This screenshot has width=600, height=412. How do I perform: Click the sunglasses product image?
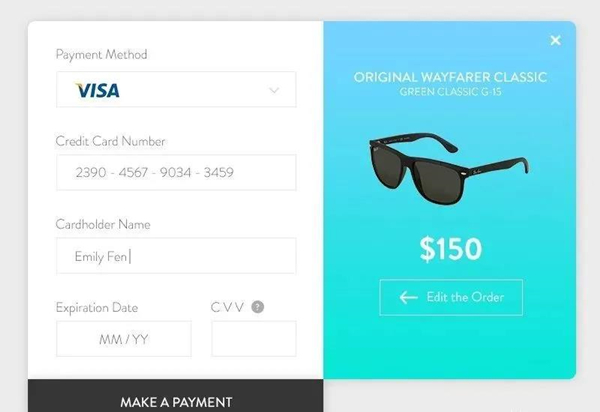pos(448,168)
